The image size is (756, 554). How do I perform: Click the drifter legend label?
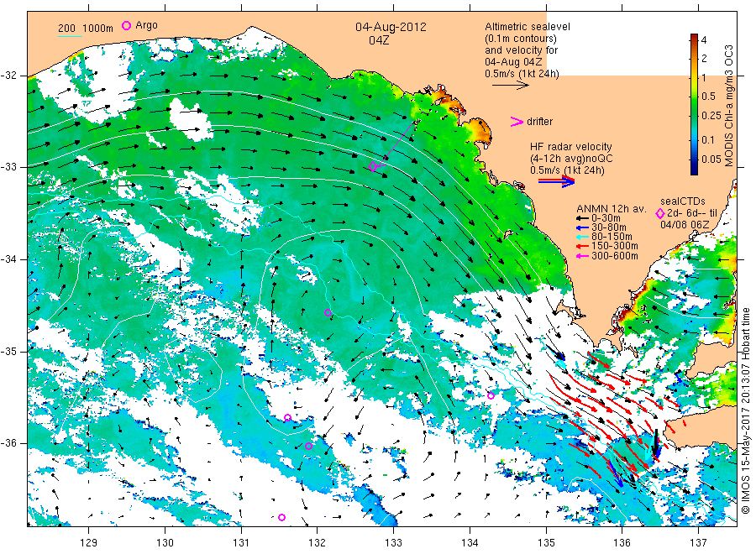point(539,122)
